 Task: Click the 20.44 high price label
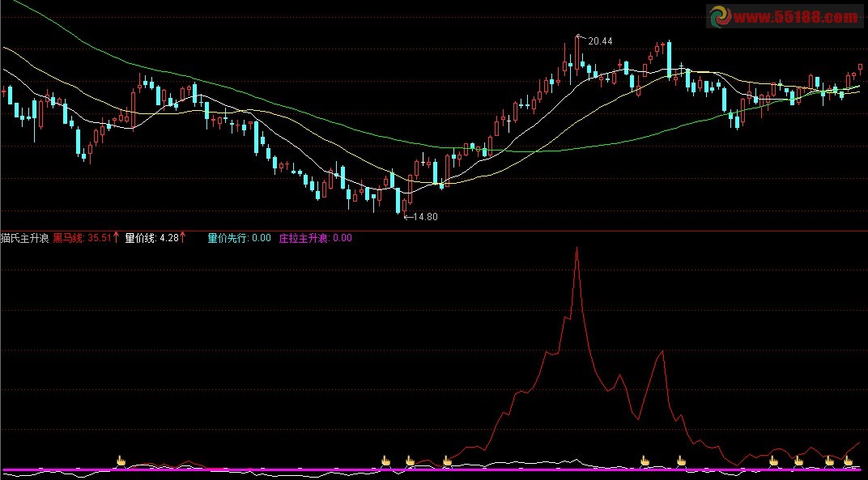(600, 41)
